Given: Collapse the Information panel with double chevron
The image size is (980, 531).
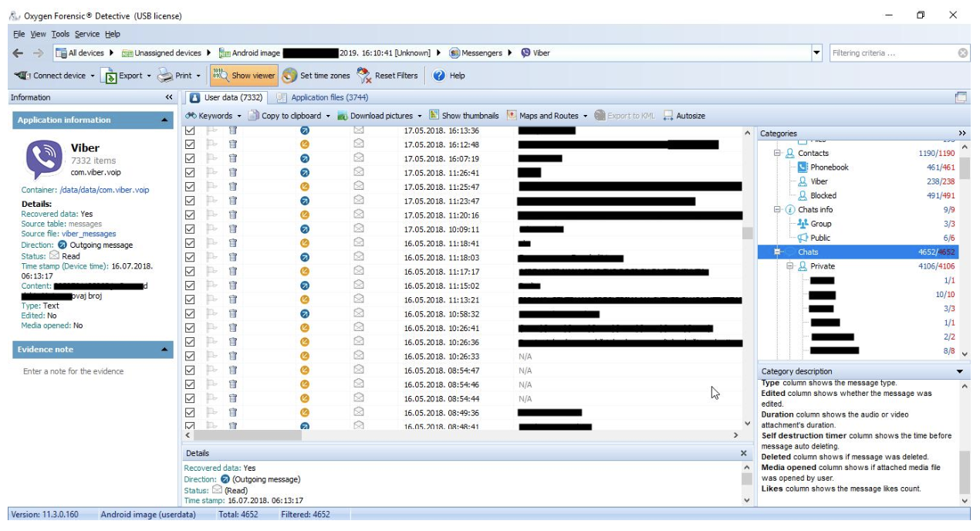Looking at the screenshot, I should [169, 97].
